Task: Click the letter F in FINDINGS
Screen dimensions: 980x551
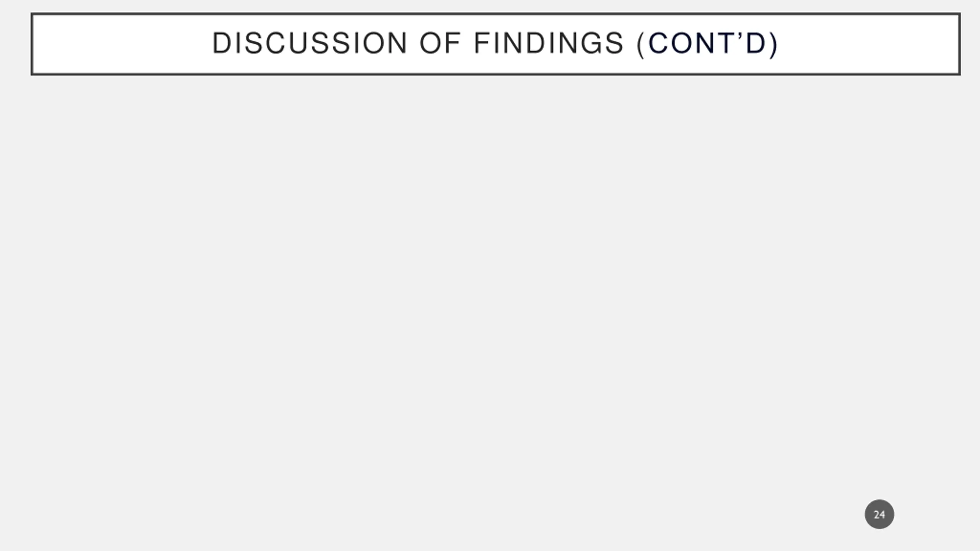Action: [x=482, y=43]
